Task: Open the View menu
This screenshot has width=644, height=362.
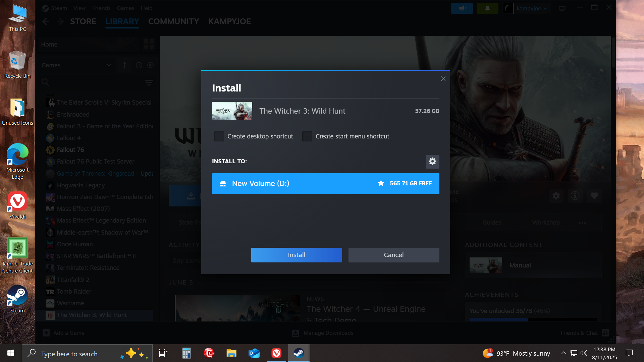Action: (79, 8)
